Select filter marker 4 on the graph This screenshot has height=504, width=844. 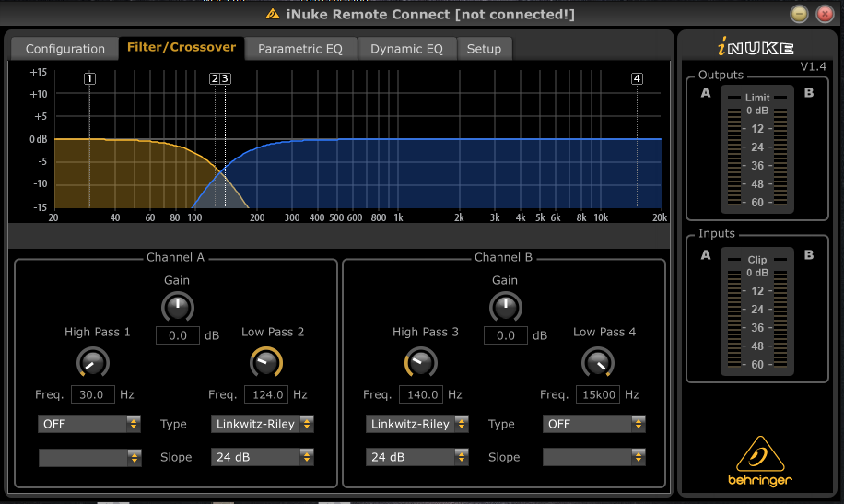(x=637, y=79)
